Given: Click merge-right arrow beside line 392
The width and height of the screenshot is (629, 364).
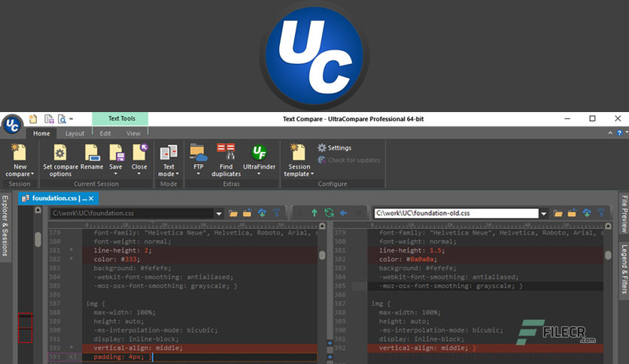Looking at the screenshot, I should tap(330, 343).
